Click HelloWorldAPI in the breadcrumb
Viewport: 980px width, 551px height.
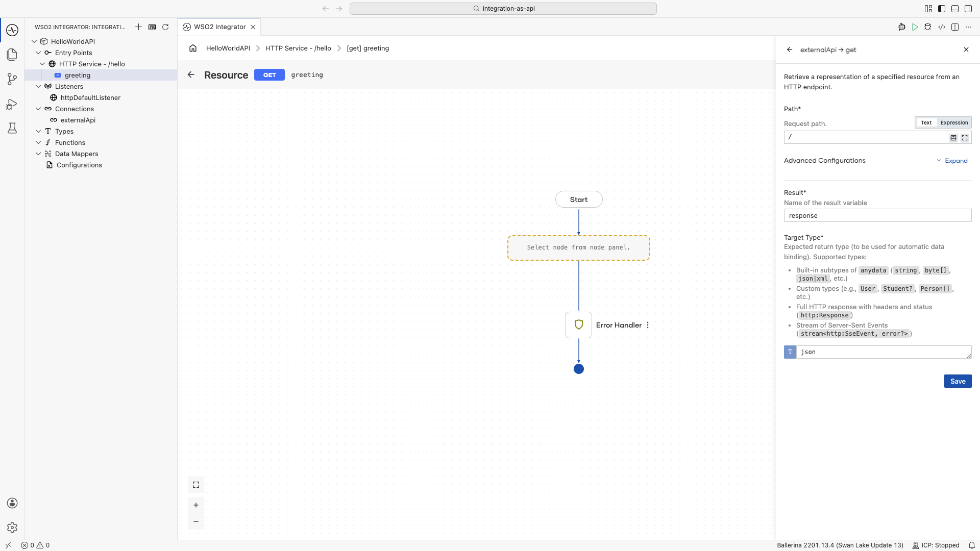point(228,48)
